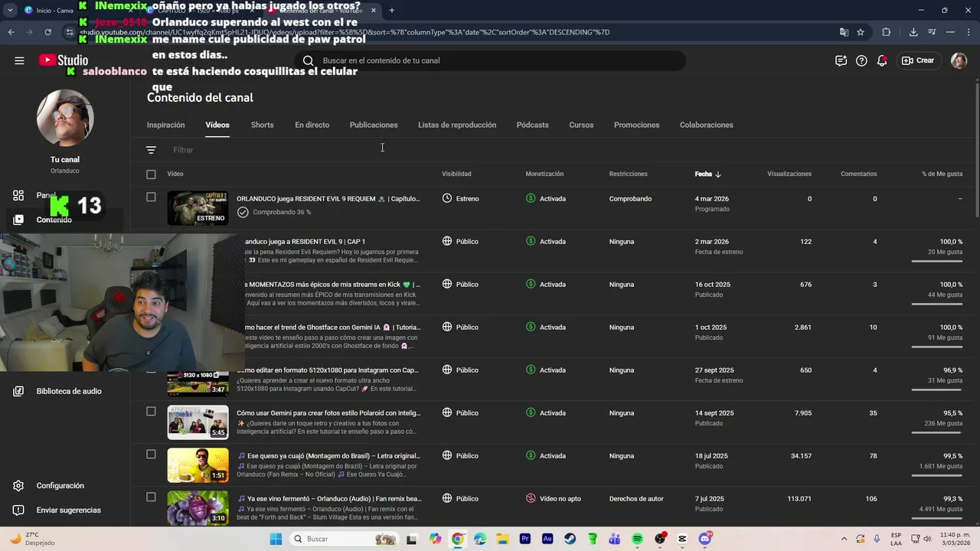Select the RESIDENT EVIL 9 REQUIEM video checkbox

151,197
